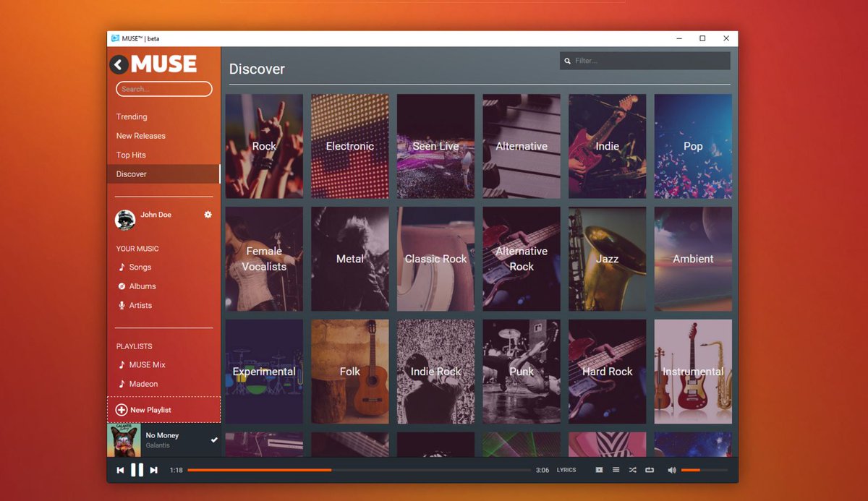Click the Filter input field
The width and height of the screenshot is (868, 501).
[x=645, y=61]
